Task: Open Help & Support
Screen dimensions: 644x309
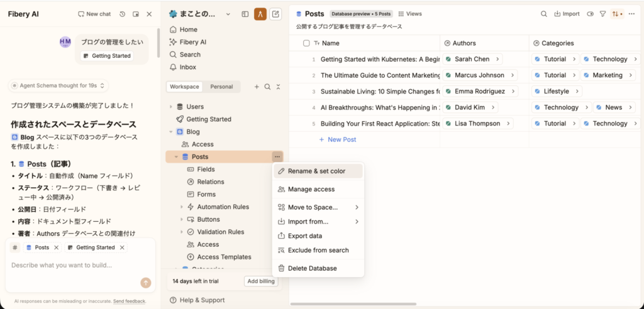Action: pos(197,300)
